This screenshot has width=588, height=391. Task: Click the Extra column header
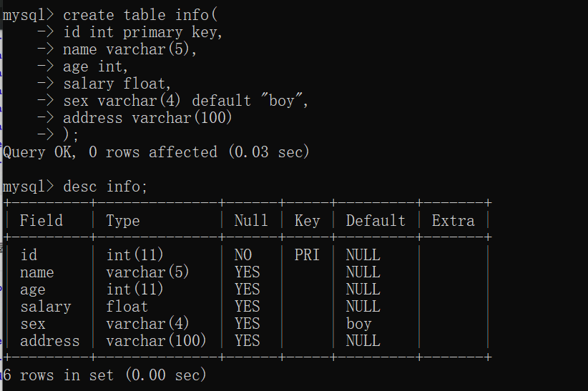click(x=453, y=221)
